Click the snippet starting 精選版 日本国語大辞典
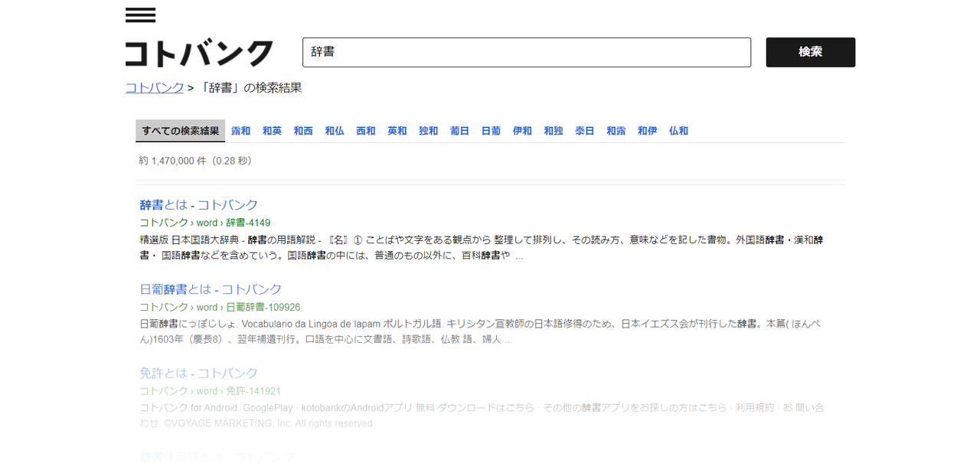This screenshot has width=980, height=476. (x=482, y=247)
